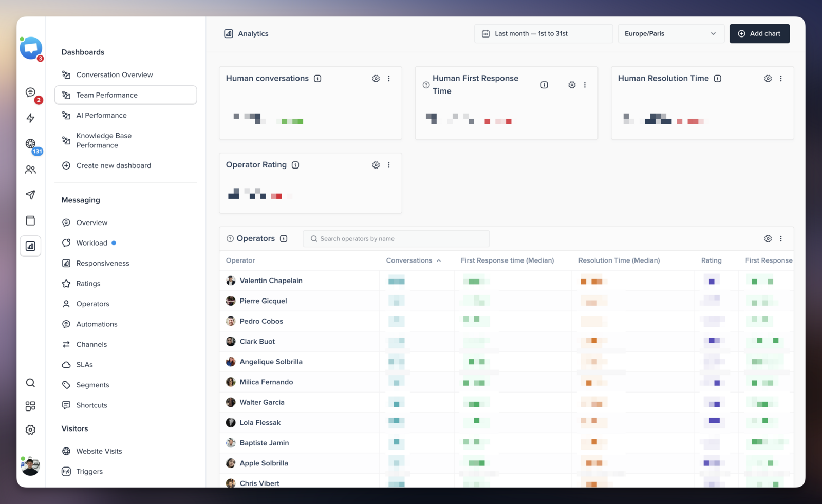Open the inbox conversations icon in sidebar

tap(30, 92)
